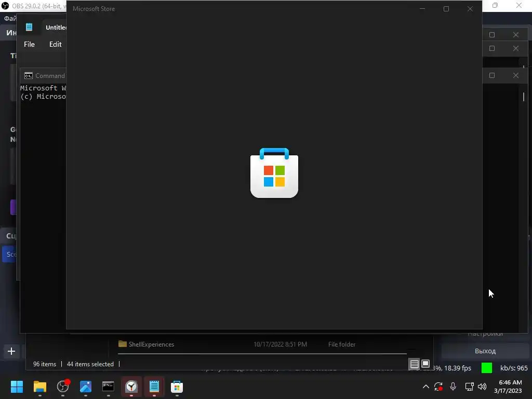Select Microsoft Store taskbar icon

[x=177, y=387]
